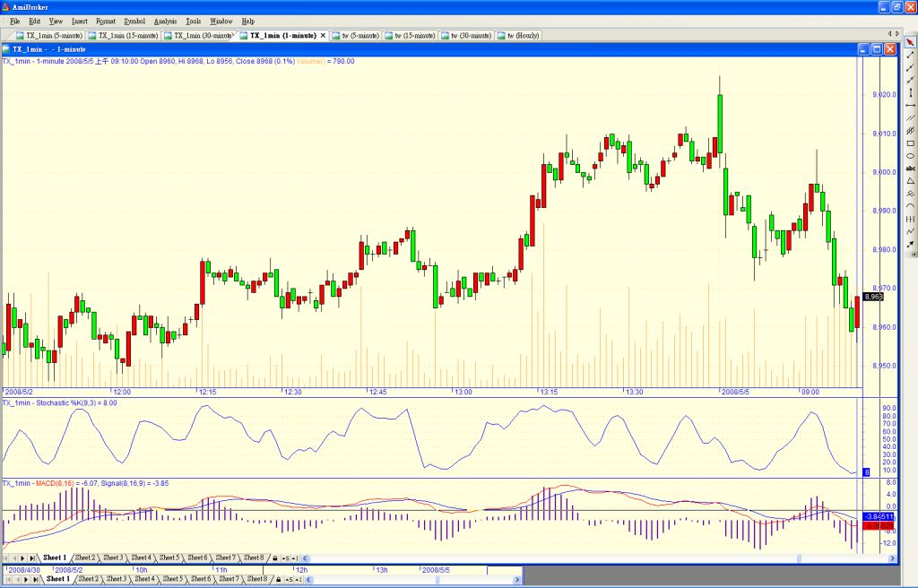Switch to TX_1min (5-minute) tab
The width and height of the screenshot is (918, 588).
coord(49,36)
